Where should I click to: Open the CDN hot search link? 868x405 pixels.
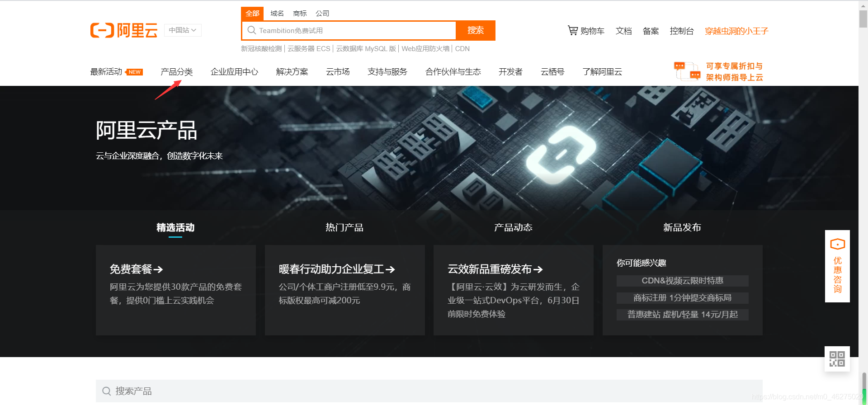click(x=462, y=49)
